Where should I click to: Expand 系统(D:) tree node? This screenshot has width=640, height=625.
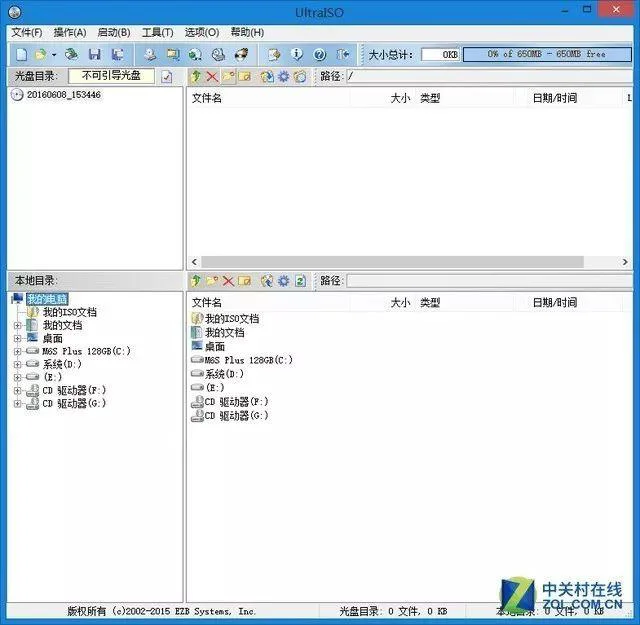point(17,364)
